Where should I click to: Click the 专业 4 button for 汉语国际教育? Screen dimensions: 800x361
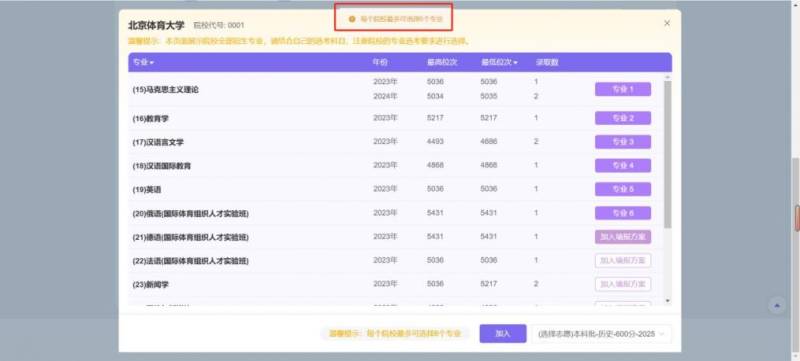[622, 166]
